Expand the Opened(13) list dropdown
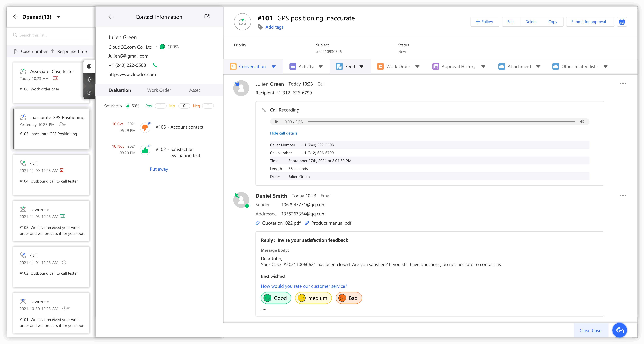 [x=58, y=17]
